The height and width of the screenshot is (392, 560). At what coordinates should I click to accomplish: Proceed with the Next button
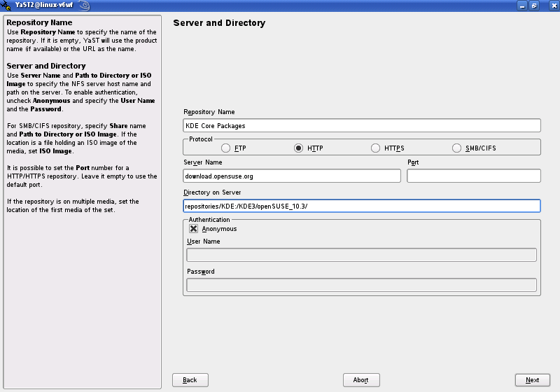point(533,380)
